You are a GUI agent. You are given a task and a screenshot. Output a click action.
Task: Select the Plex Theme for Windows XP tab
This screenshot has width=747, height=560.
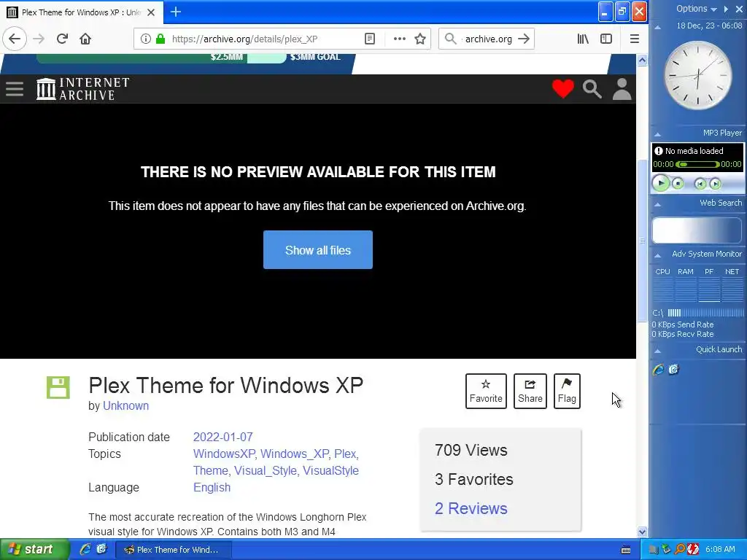coord(82,12)
